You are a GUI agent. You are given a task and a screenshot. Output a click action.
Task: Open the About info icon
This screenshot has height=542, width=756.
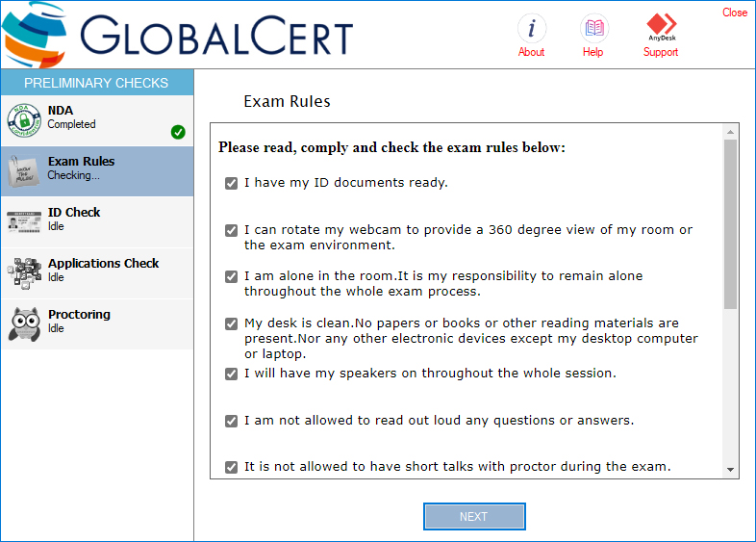point(531,27)
